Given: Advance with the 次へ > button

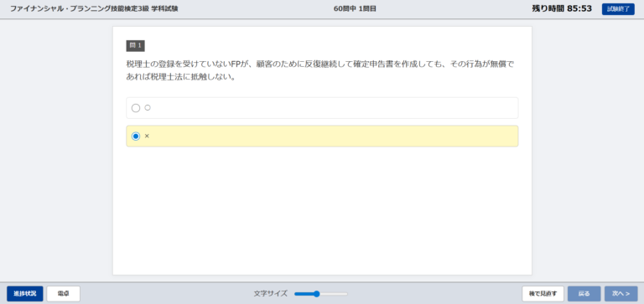Looking at the screenshot, I should [x=621, y=294].
